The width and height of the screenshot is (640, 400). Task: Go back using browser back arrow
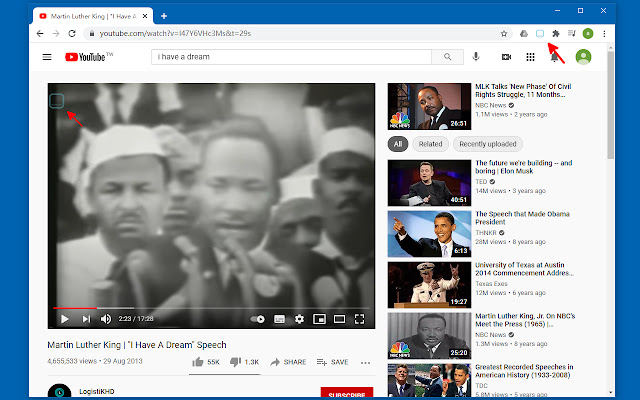[x=40, y=33]
